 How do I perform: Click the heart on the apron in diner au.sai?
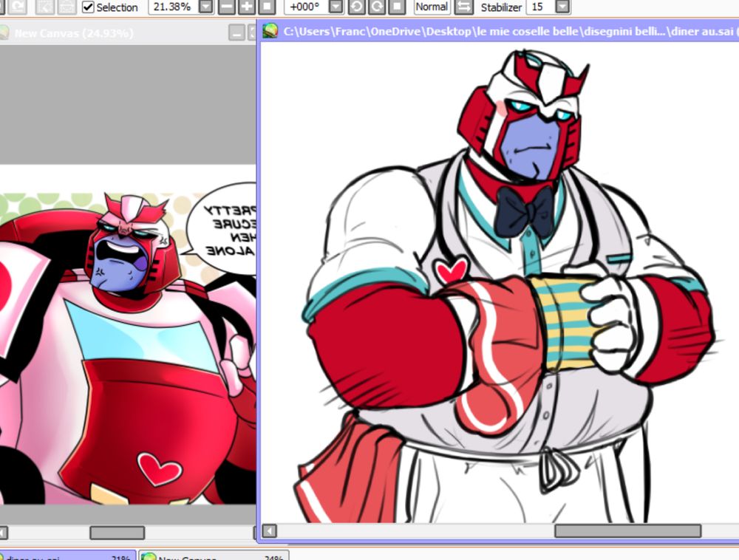click(452, 271)
